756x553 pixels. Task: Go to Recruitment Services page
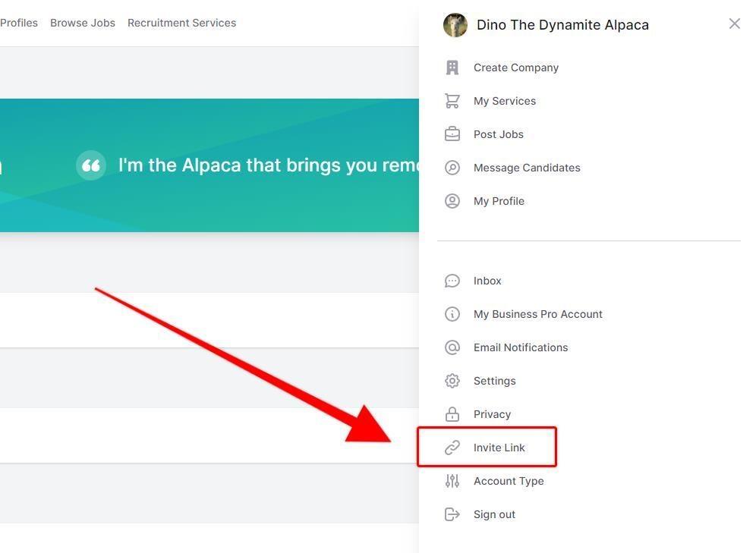[x=181, y=23]
